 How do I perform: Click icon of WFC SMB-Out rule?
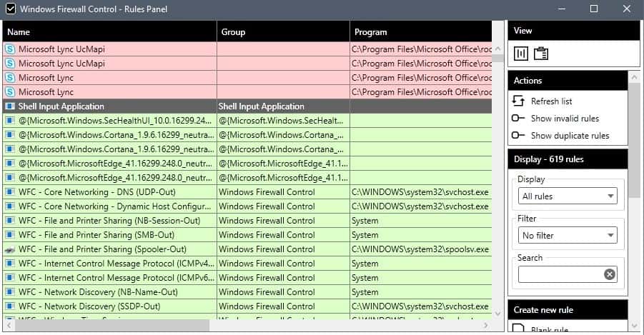(10, 235)
